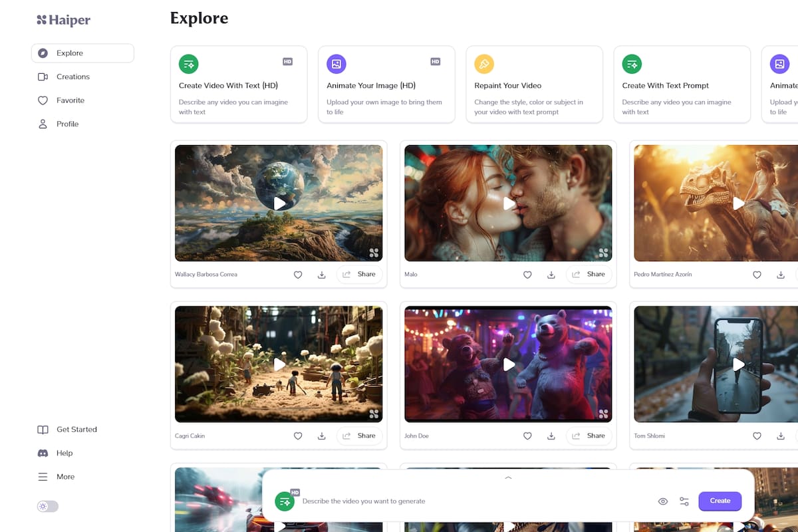The height and width of the screenshot is (532, 798).
Task: Switch to the Explore section
Action: coord(68,53)
